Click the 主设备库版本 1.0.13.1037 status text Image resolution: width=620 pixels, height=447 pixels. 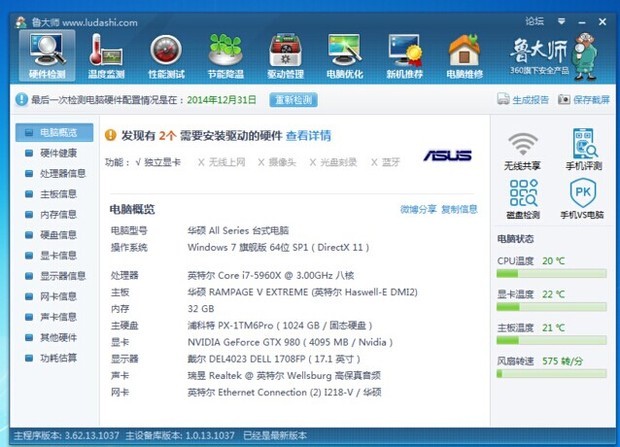[180, 436]
